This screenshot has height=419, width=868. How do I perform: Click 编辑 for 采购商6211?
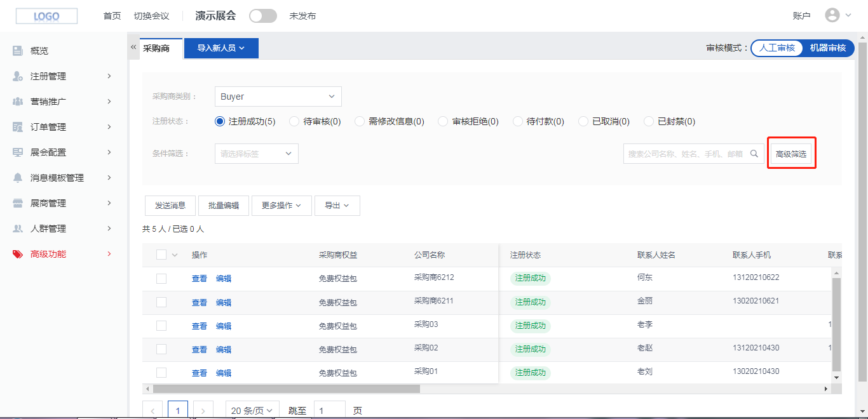(224, 302)
